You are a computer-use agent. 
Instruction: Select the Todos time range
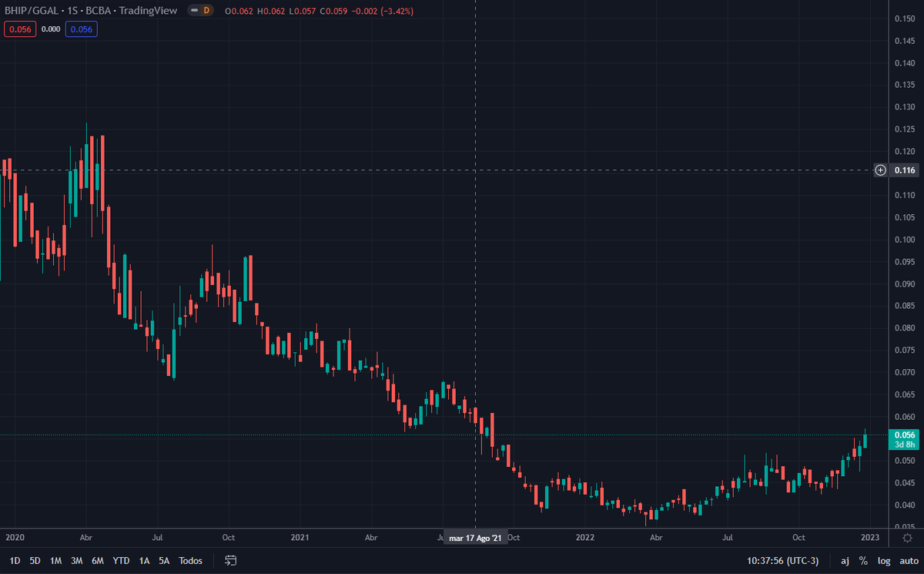(x=191, y=561)
